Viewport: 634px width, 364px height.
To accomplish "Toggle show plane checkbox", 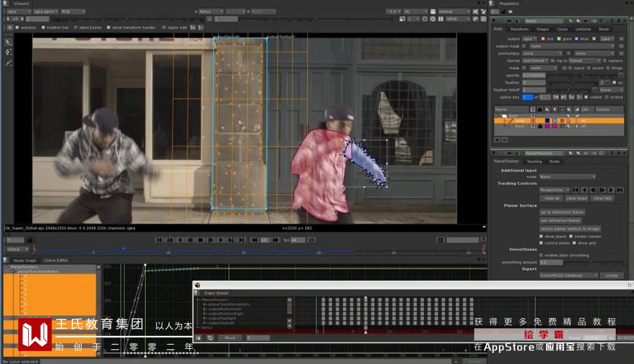I will coord(541,236).
